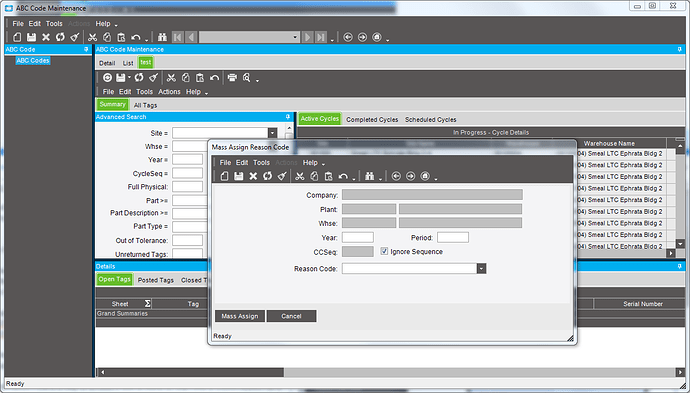690x393 pixels.
Task: Open Actions menu in test tab menu bar
Action: 169,92
